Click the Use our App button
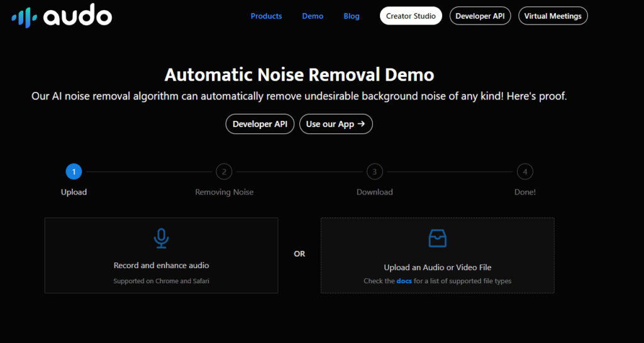Viewport: 644px width, 343px height. [336, 124]
